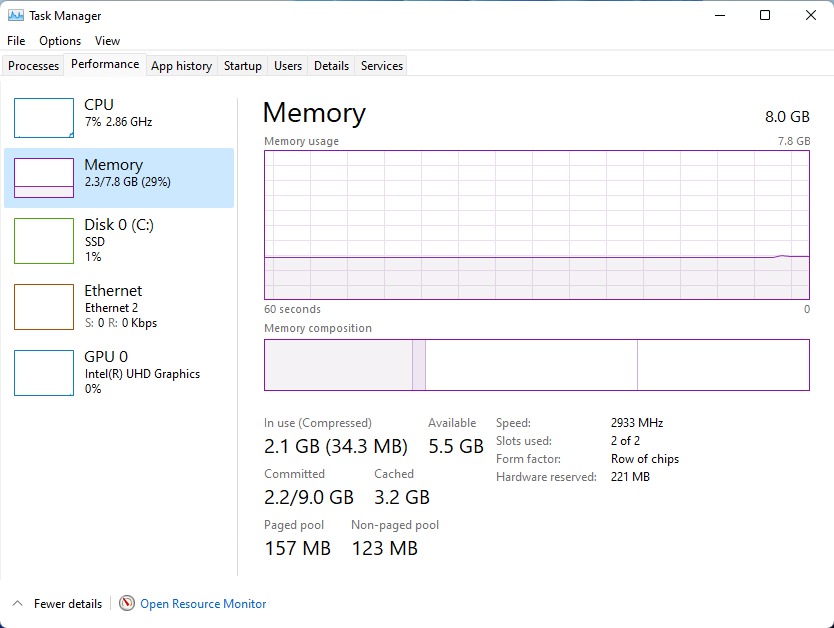Select the Ethernet graph icon
834x628 pixels.
[x=43, y=307]
